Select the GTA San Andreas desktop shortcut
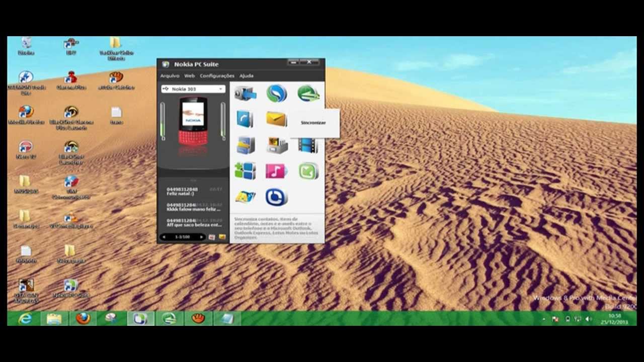The height and width of the screenshot is (362, 644). coord(26,292)
